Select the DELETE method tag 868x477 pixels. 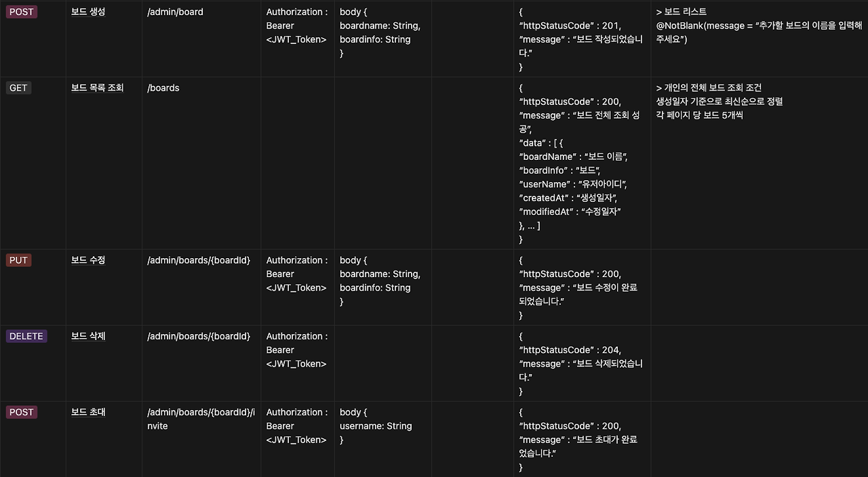pos(26,336)
